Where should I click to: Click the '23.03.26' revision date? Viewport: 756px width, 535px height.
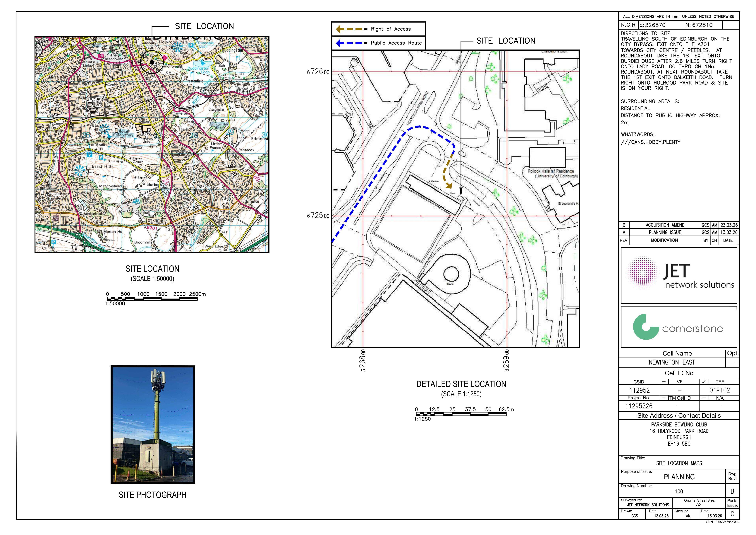coord(729,225)
